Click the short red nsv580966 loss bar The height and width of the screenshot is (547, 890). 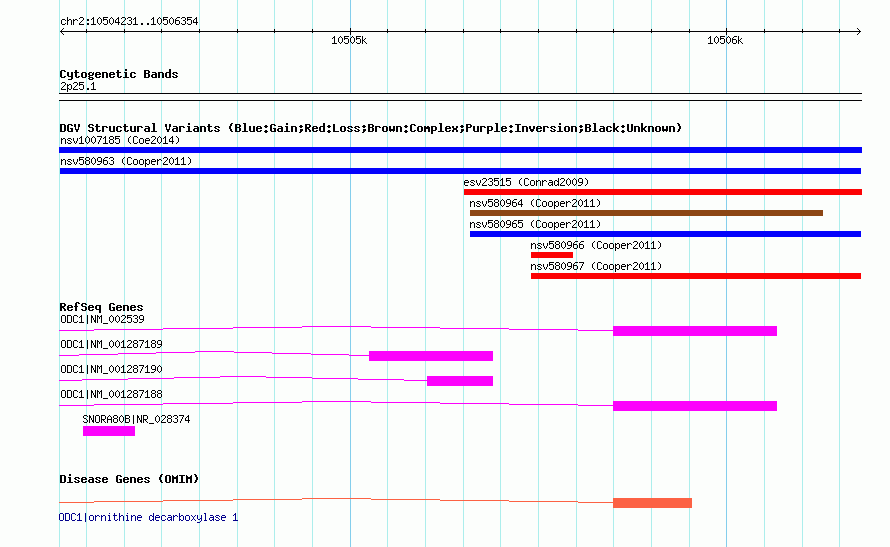(552, 255)
